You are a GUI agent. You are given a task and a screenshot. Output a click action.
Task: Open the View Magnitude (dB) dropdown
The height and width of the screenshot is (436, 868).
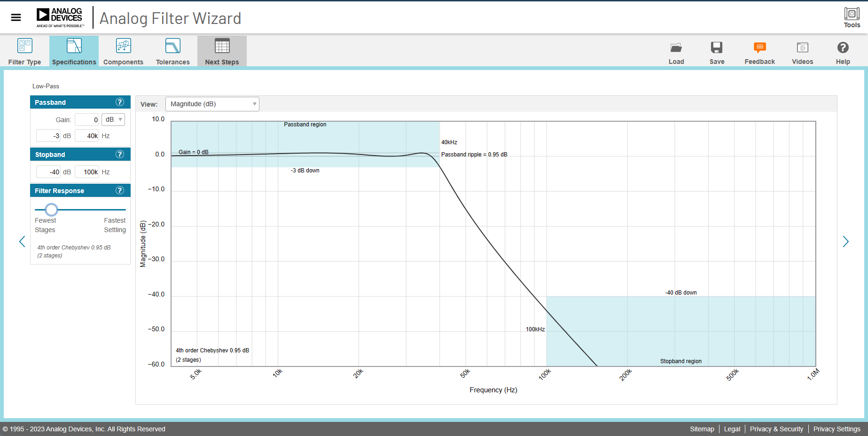(212, 104)
